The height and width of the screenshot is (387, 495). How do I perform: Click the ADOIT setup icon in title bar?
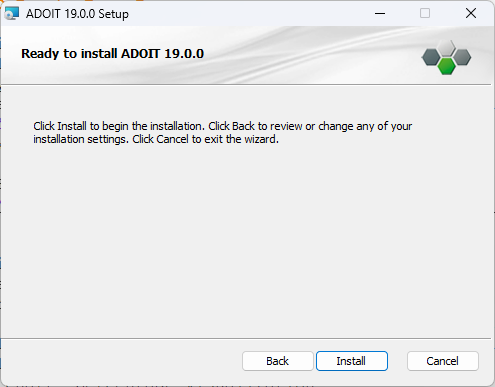pos(12,14)
